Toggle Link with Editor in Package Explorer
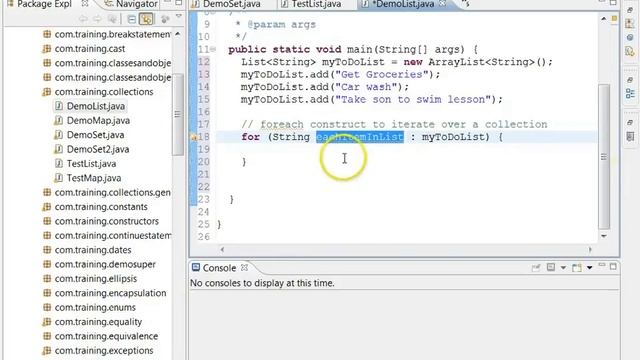Image resolution: width=640 pixels, height=360 pixels. (147, 19)
